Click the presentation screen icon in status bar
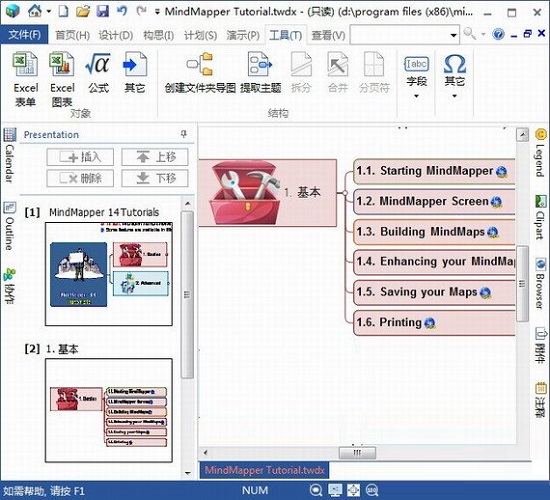Screen dimensions: 550x500 click(x=335, y=490)
